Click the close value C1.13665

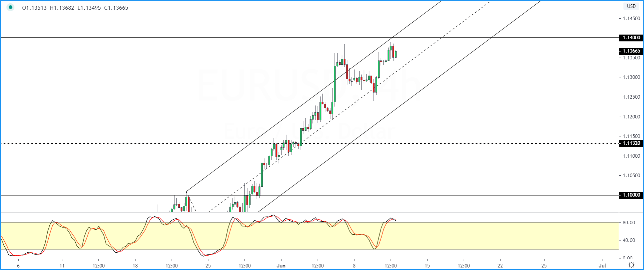pyautogui.click(x=116, y=8)
